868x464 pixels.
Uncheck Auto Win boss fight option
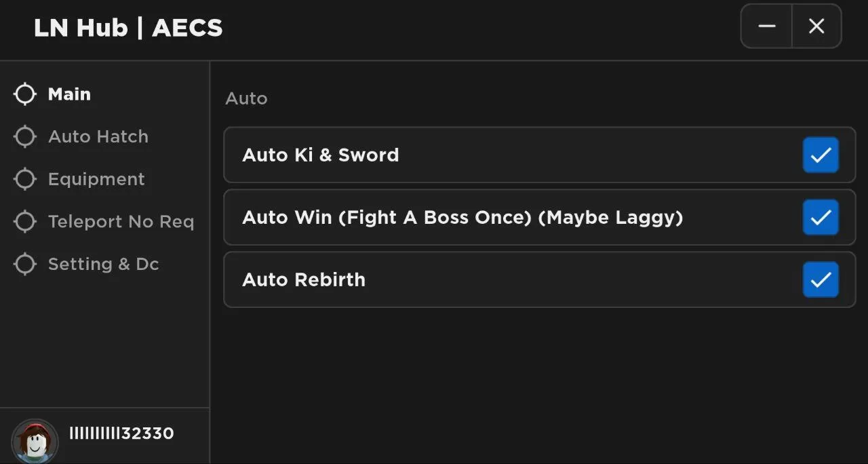point(821,218)
